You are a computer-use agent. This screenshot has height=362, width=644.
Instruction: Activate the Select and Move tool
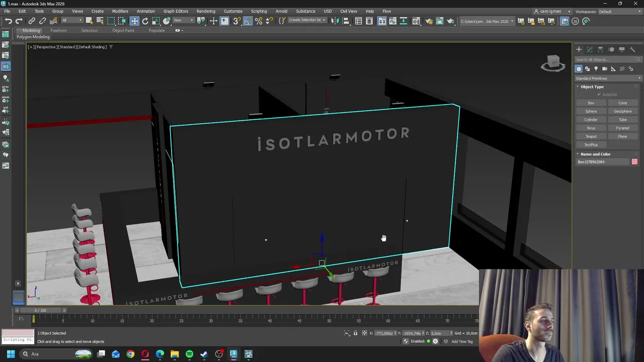coord(134,21)
